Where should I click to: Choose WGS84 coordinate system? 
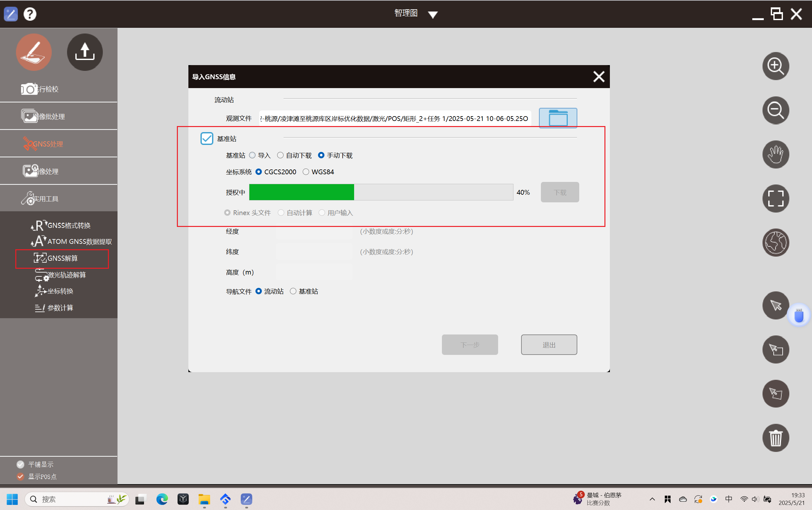coord(306,172)
